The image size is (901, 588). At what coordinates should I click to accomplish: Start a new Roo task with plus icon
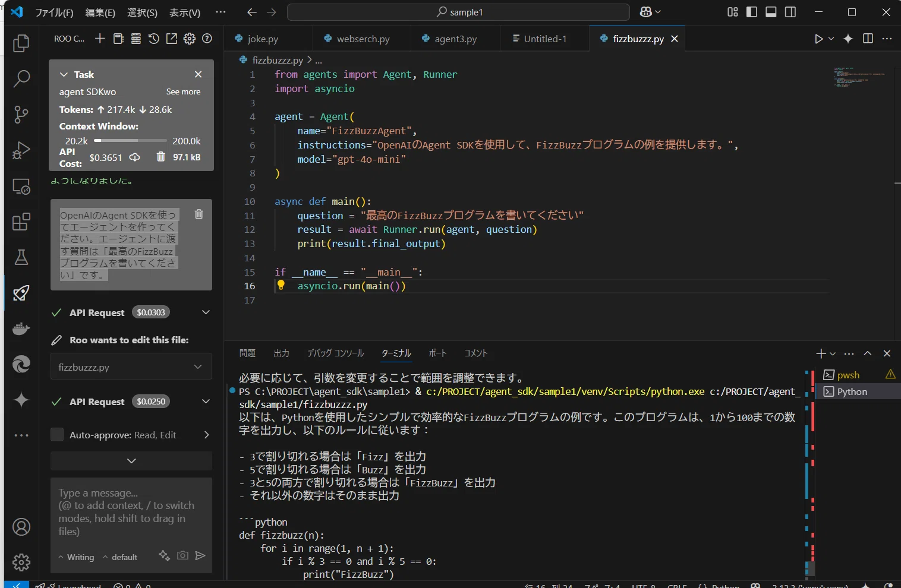tap(100, 39)
